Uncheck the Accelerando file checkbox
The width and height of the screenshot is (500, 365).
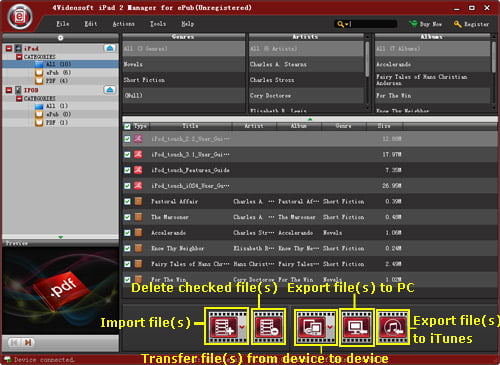click(x=127, y=233)
